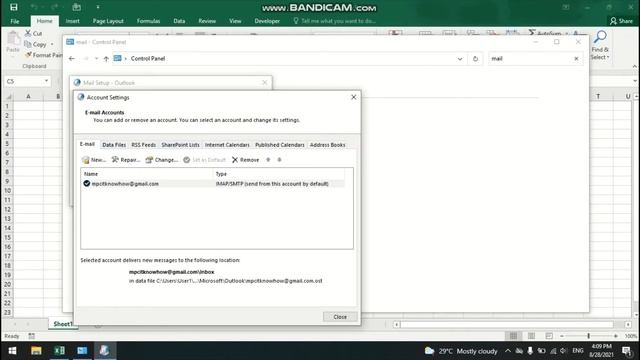Viewport: 640px width, 360px height.
Task: Click the Name column header
Action: pos(147,174)
